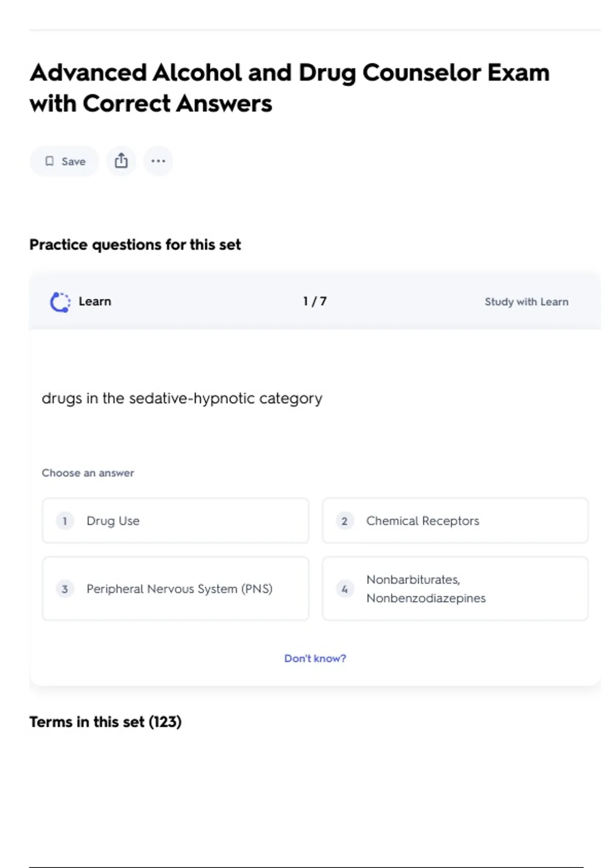Screen dimensions: 613x868
Task: Click the Learn label in card header
Action: (95, 301)
